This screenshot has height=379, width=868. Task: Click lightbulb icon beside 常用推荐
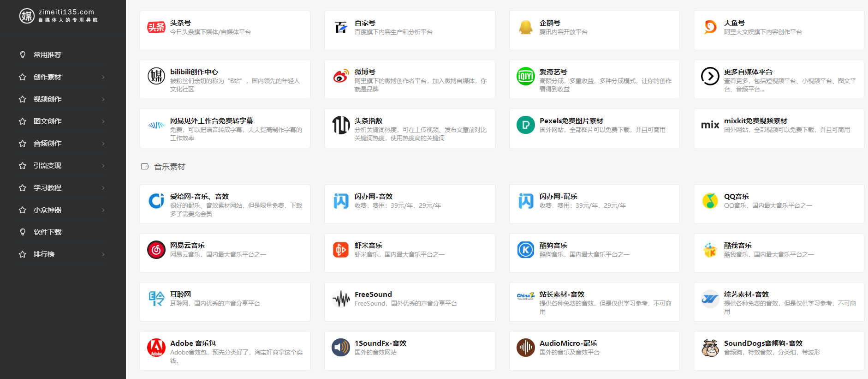tap(22, 54)
